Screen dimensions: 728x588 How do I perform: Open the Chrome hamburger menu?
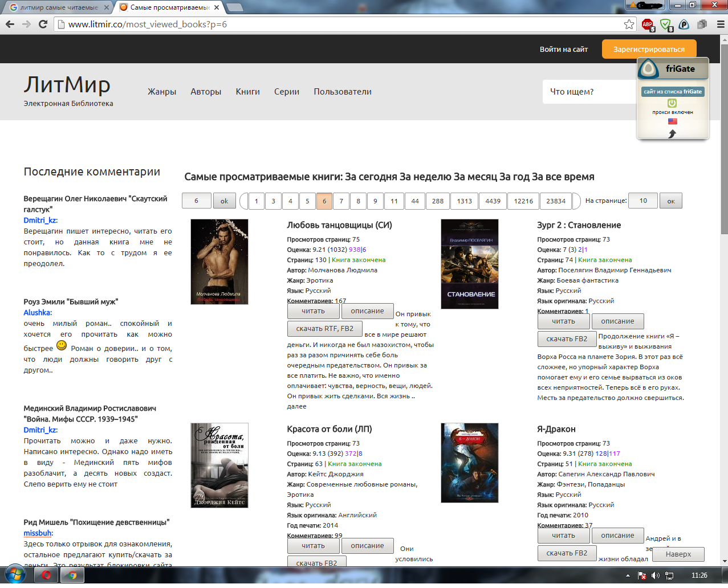[720, 24]
